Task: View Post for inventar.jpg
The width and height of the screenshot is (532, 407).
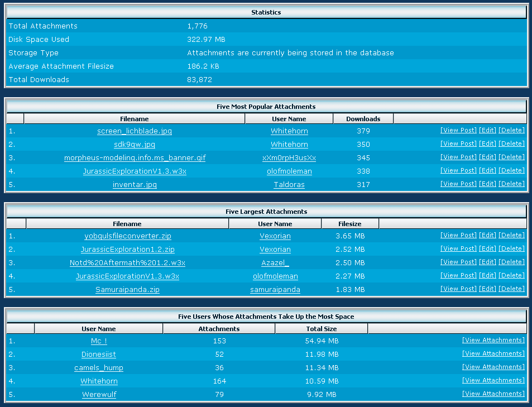Action: (x=458, y=184)
